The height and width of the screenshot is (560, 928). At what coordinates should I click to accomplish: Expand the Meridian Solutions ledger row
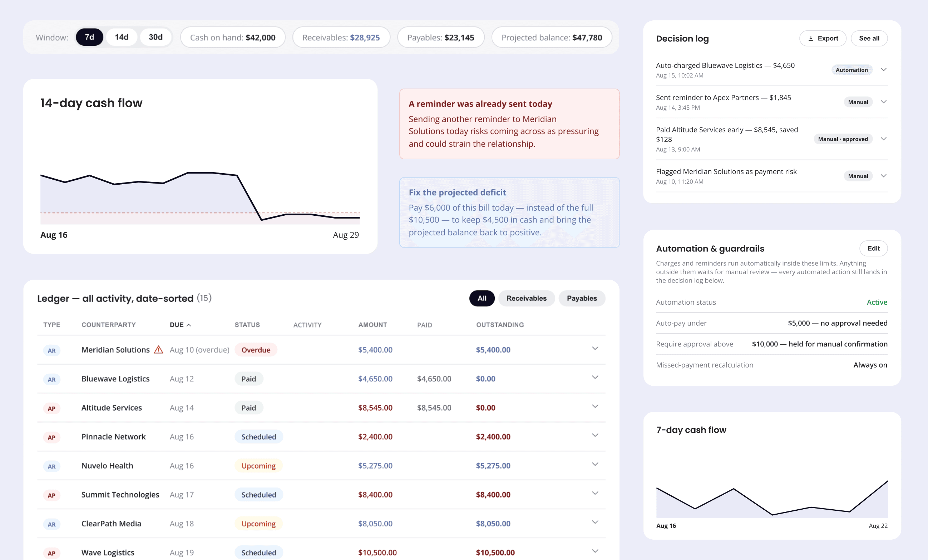click(595, 349)
